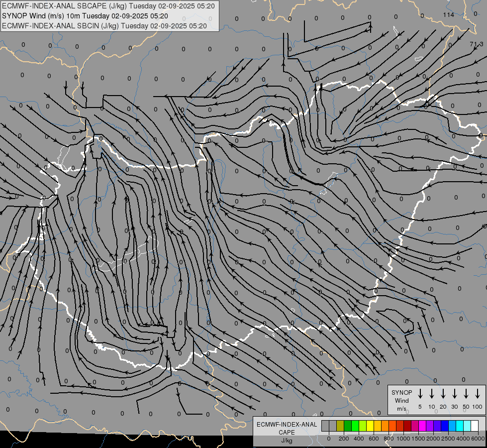Viewport: 487px width, 448px height.
Task: Click the 'ECMWF-INDEX-ANAL' label in CAPE legend
Action: tap(287, 425)
